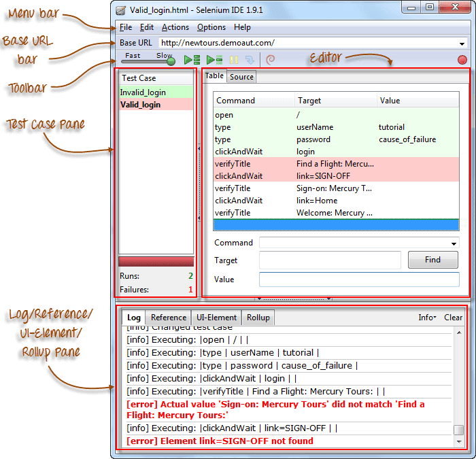Click the Step toolbar icon
476x459 pixels.
pos(250,60)
